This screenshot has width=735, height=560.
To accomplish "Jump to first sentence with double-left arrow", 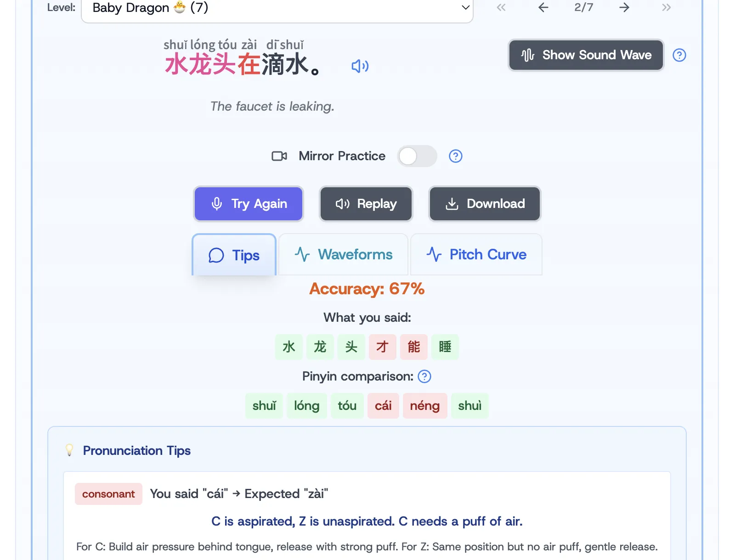I will click(x=501, y=7).
